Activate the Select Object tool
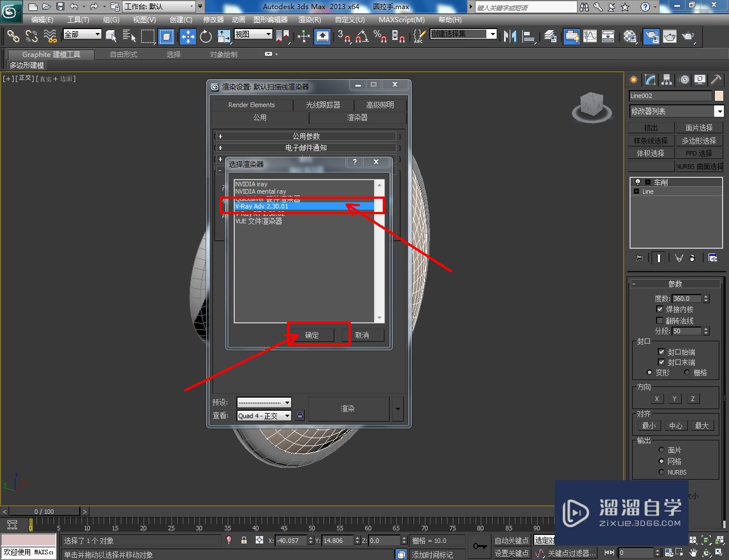Image resolution: width=729 pixels, height=560 pixels. tap(111, 36)
